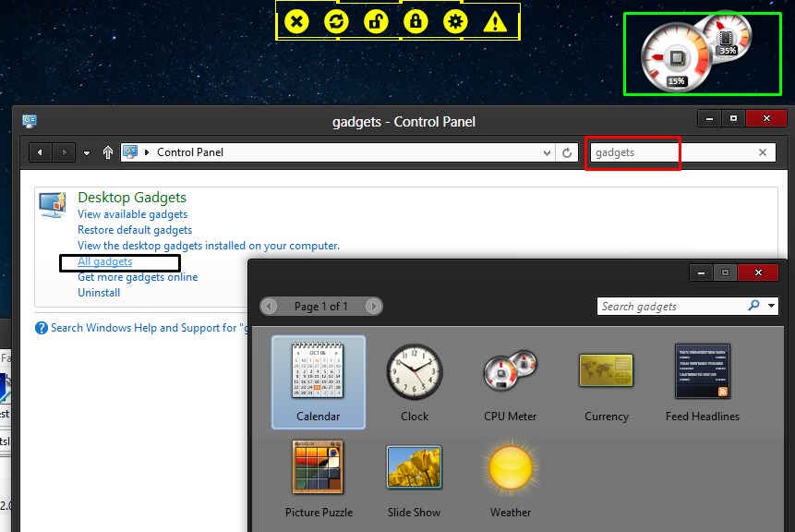Expand address bar history dropdown

click(x=547, y=152)
